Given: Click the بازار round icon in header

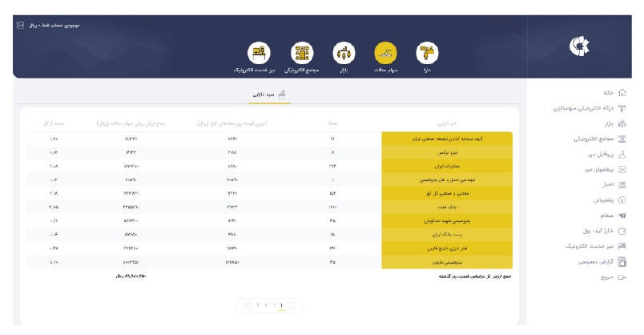Looking at the screenshot, I should pyautogui.click(x=344, y=53).
